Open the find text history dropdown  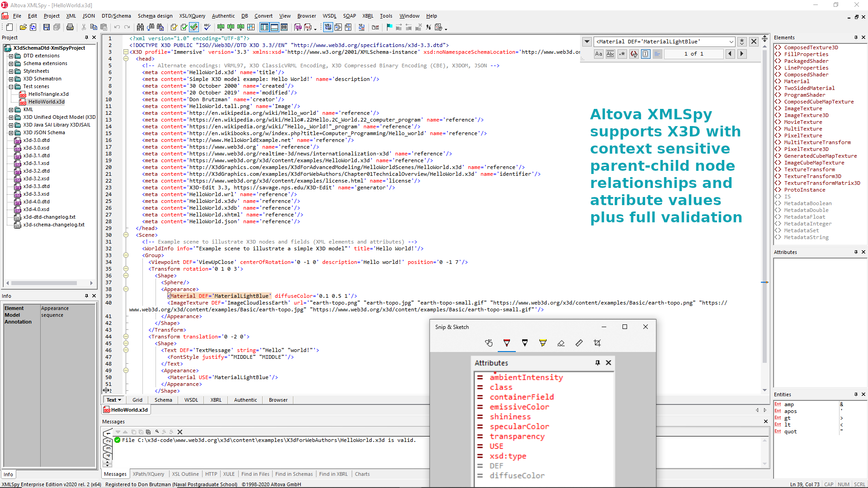point(731,42)
